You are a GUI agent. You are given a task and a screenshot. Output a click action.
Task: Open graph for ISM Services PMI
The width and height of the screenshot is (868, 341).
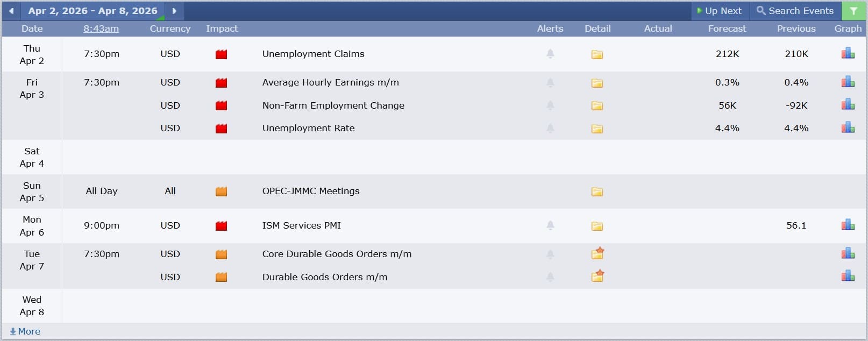pyautogui.click(x=848, y=225)
